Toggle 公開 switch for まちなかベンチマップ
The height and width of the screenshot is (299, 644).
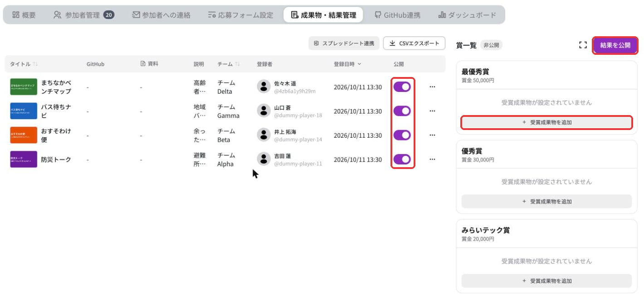coord(402,87)
